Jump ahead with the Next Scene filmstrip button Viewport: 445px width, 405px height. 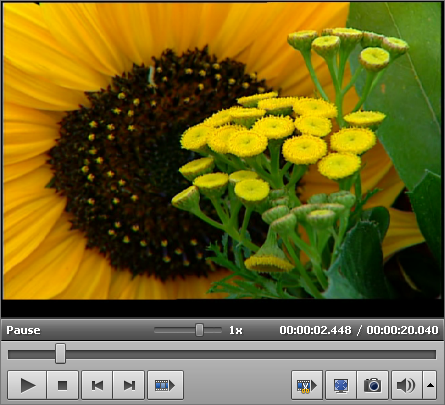point(165,385)
